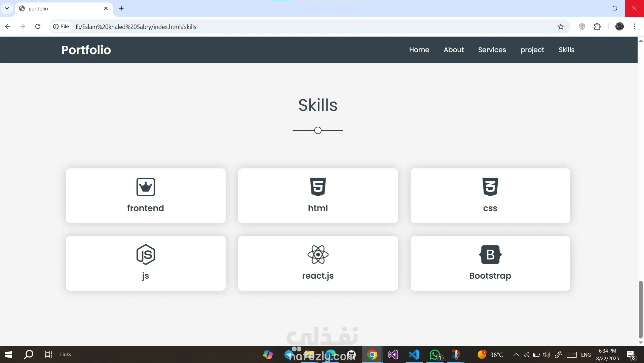
Task: Click the Skills section heading
Action: coord(318,105)
